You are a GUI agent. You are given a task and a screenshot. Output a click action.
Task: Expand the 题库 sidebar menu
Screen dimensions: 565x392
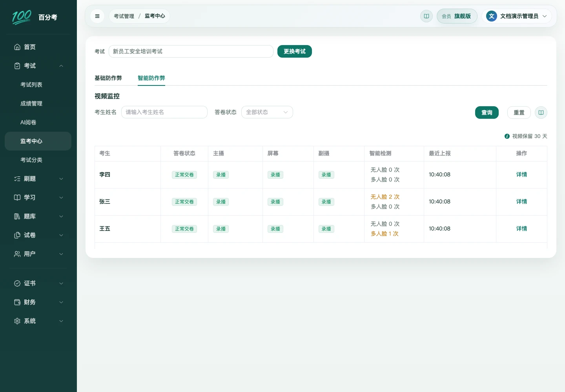(38, 216)
